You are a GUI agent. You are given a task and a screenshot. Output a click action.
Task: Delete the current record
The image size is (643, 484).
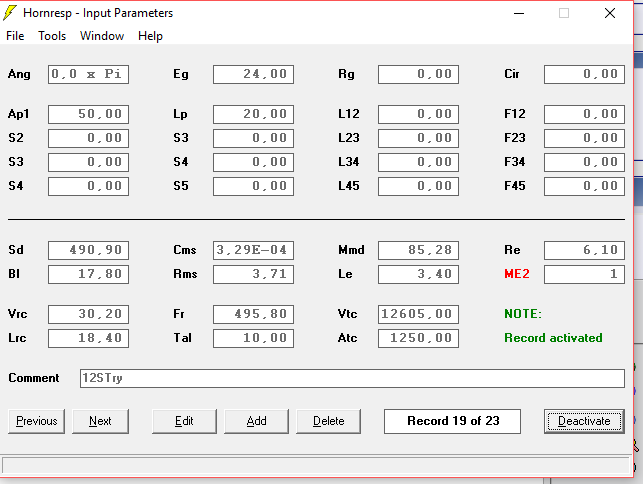(328, 421)
